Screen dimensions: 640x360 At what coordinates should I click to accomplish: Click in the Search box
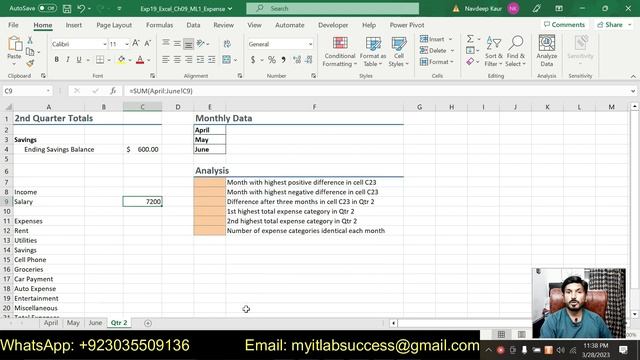click(333, 9)
